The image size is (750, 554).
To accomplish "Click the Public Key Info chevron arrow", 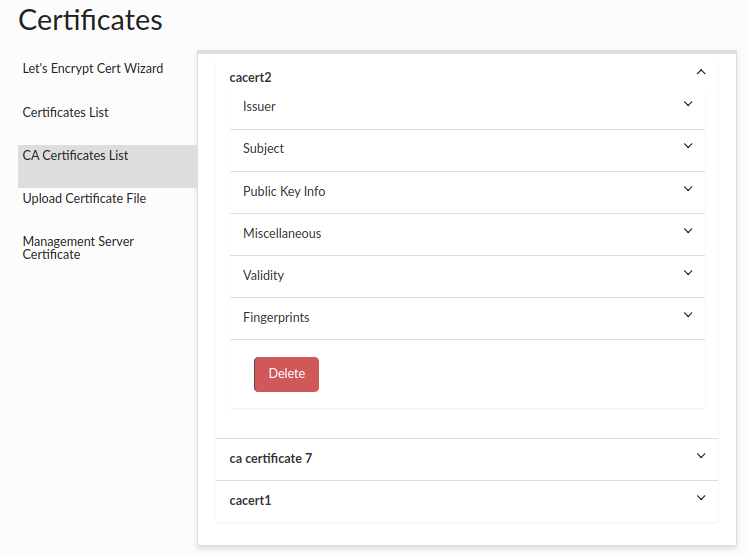I will 688,188.
